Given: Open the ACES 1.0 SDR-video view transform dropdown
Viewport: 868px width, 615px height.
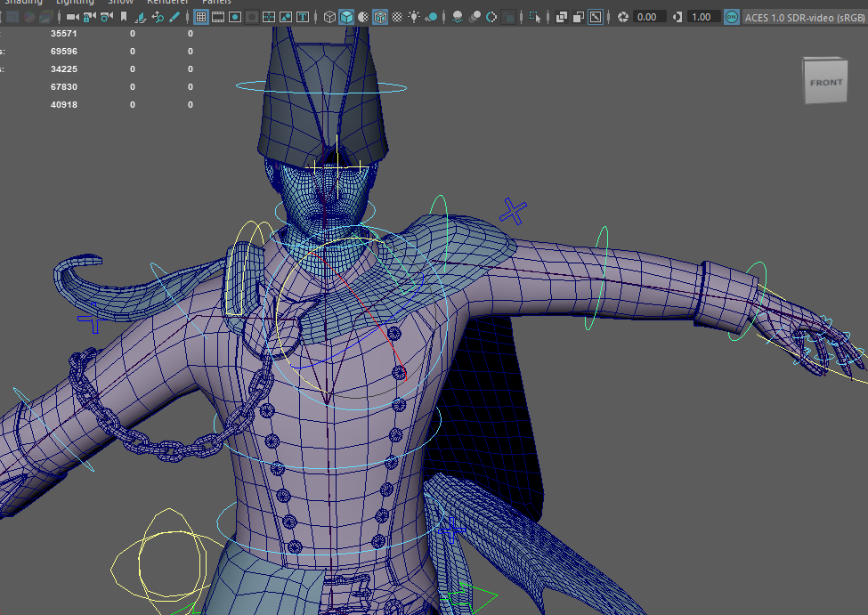Looking at the screenshot, I should pyautogui.click(x=805, y=17).
